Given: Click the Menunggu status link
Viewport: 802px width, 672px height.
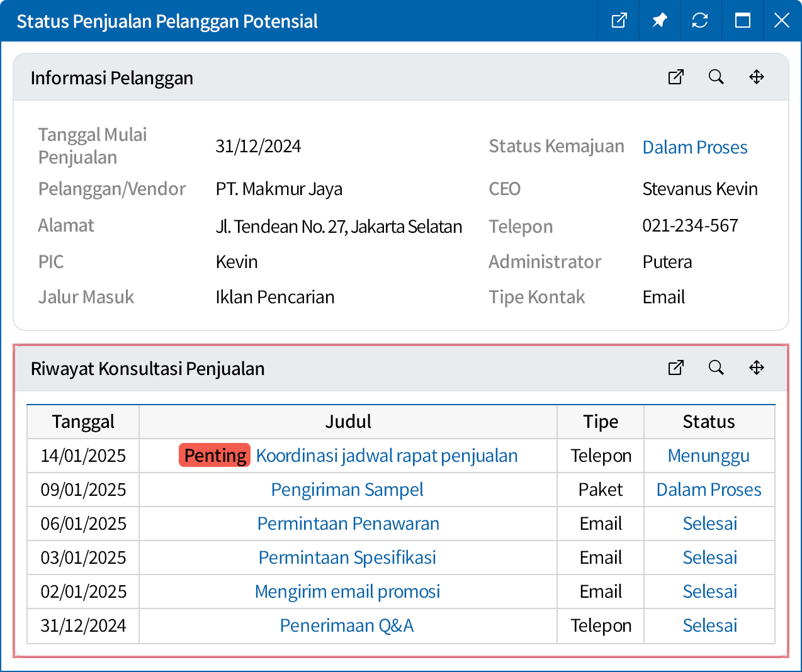Looking at the screenshot, I should [x=709, y=456].
